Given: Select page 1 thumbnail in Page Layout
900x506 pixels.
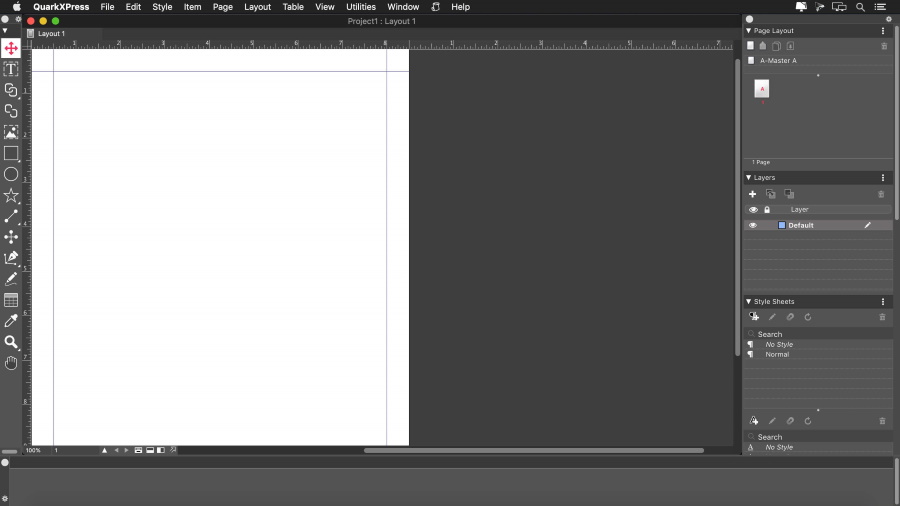Looking at the screenshot, I should (x=762, y=89).
